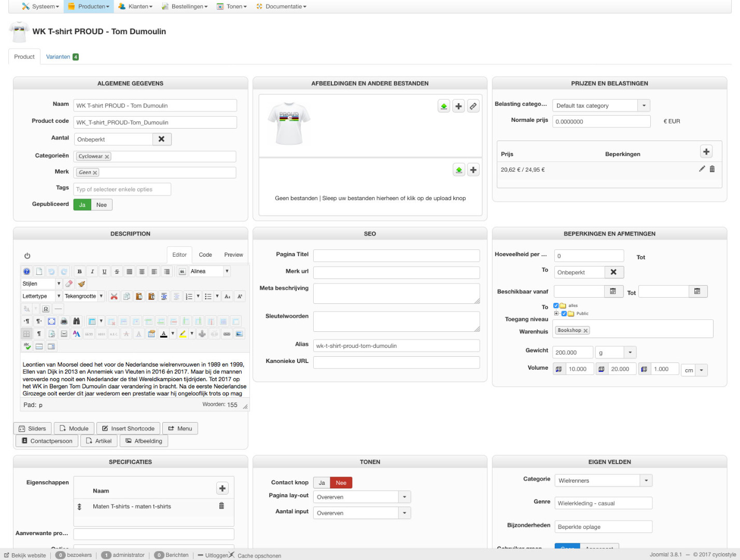This screenshot has height=560, width=740.
Task: Underline text in the editor
Action: click(x=104, y=271)
